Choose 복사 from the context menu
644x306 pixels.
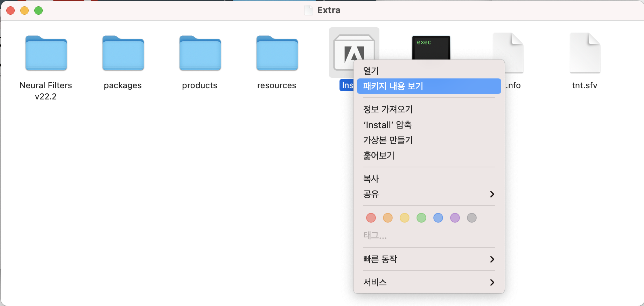(x=429, y=179)
